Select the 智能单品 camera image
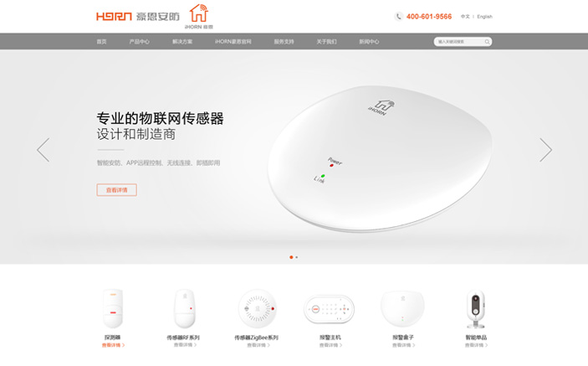The height and width of the screenshot is (366, 588). [475, 309]
